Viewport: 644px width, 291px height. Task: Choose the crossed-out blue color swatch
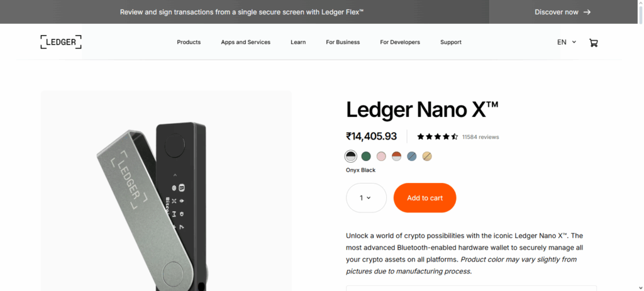click(411, 156)
